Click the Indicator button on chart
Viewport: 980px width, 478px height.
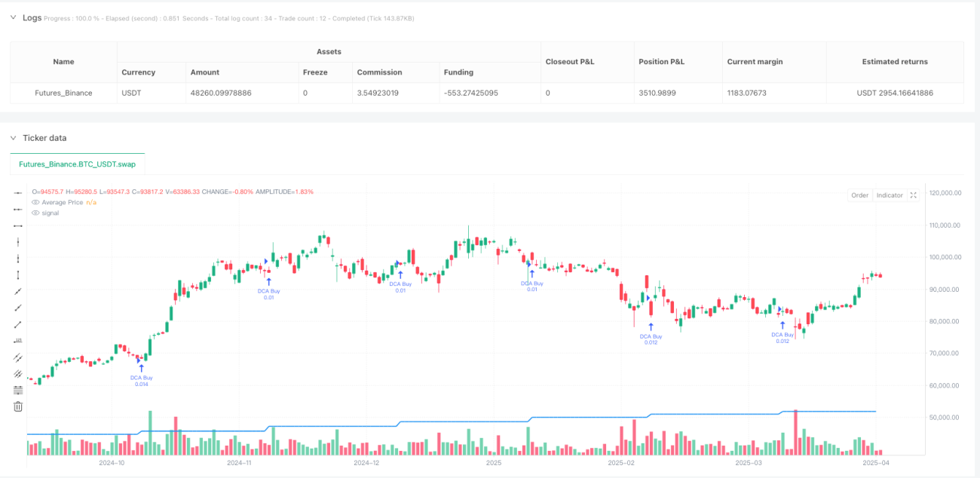pos(890,195)
